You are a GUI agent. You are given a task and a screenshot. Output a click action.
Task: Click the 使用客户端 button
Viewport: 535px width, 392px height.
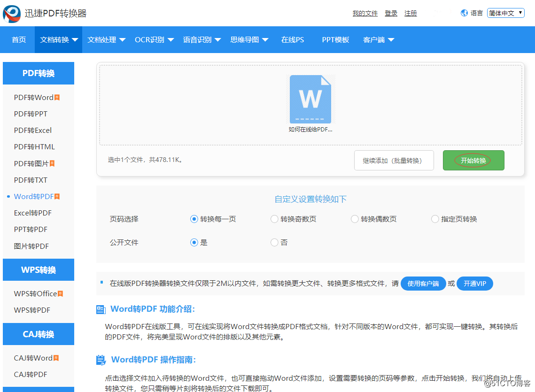[x=423, y=284]
